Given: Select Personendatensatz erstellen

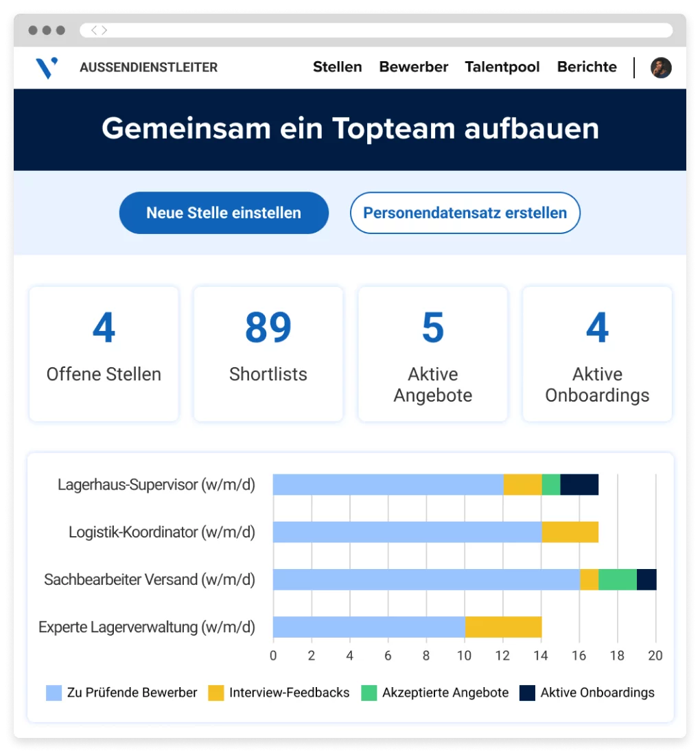Looking at the screenshot, I should tap(465, 213).
